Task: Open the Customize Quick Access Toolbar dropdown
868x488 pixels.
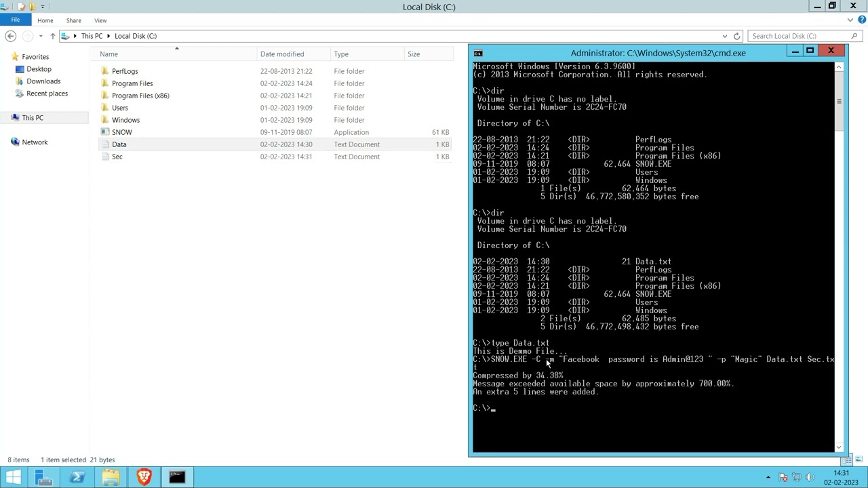Action: click(42, 7)
